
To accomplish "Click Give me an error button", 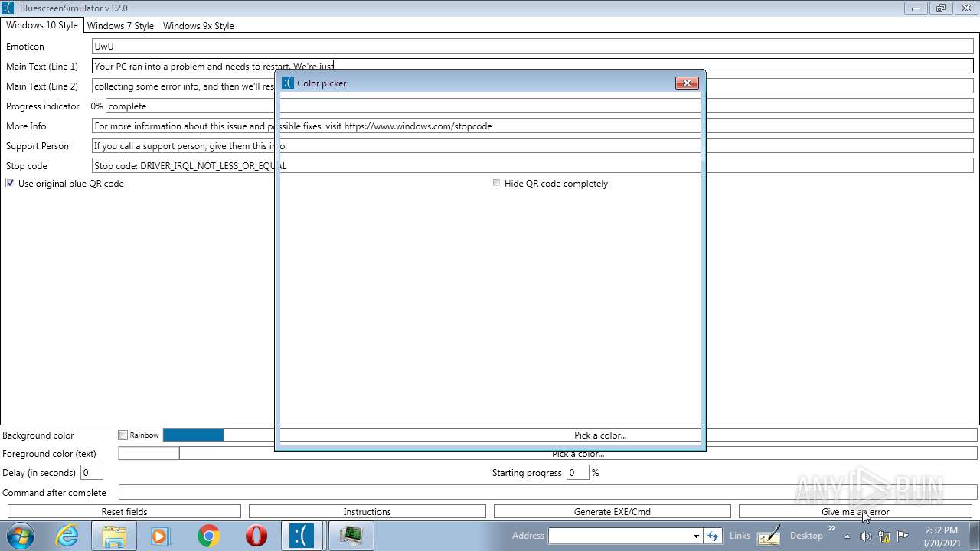I will coord(855,511).
